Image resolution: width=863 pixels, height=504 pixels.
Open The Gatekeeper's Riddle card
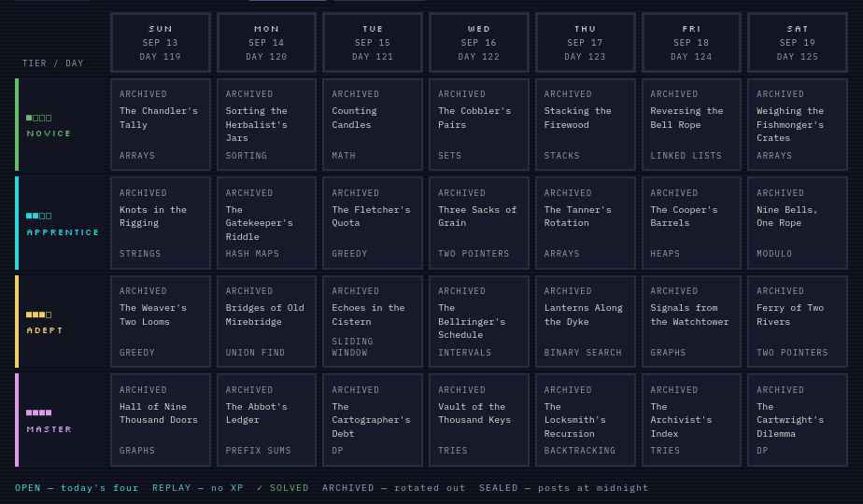point(266,223)
